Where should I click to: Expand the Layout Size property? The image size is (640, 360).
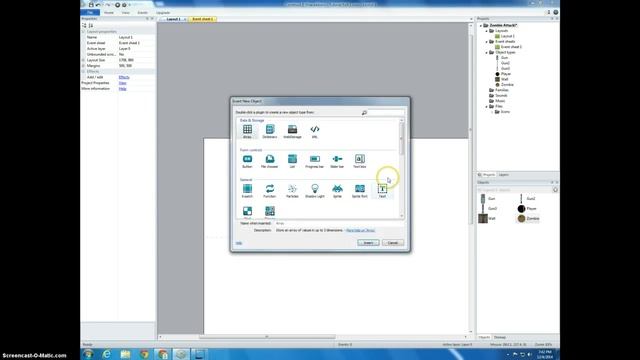point(84,60)
